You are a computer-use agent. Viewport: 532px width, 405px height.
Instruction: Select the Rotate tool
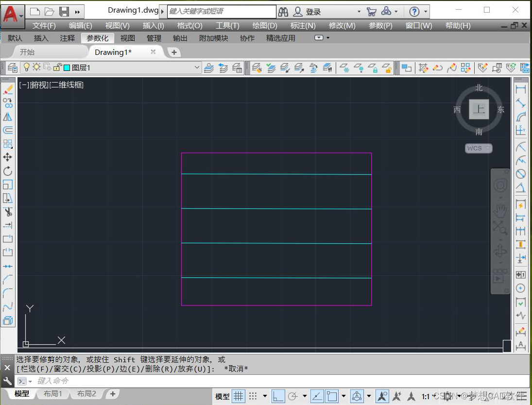point(8,171)
